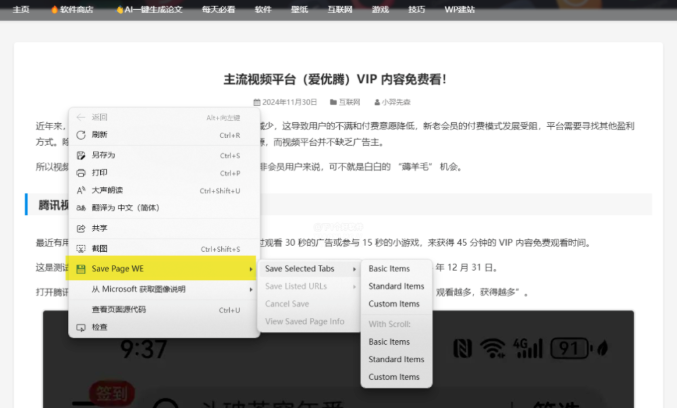Click the printer icon beside 打印
The height and width of the screenshot is (408, 680).
[80, 172]
